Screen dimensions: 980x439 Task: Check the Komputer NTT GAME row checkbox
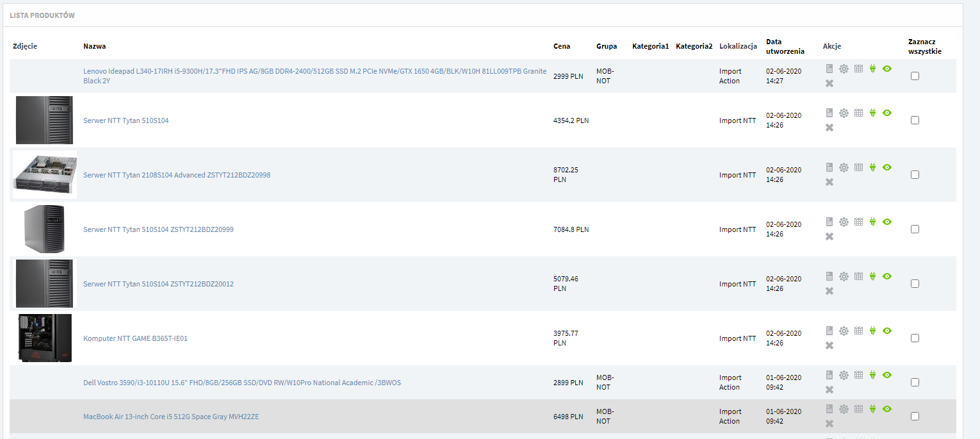pos(915,338)
